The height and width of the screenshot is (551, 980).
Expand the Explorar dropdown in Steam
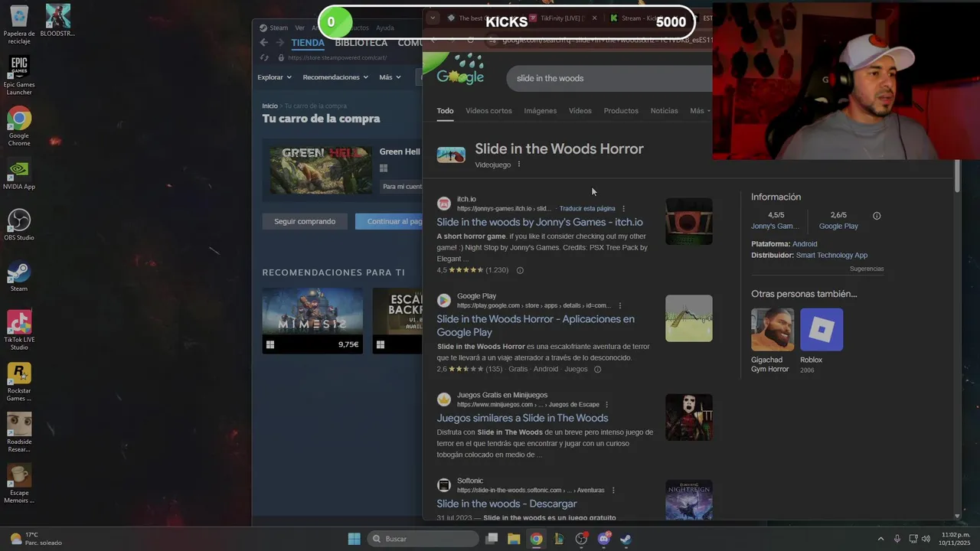pos(274,77)
